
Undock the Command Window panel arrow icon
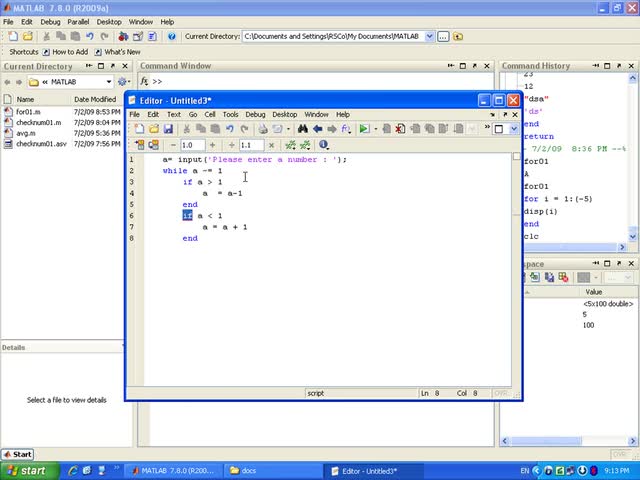tap(474, 66)
